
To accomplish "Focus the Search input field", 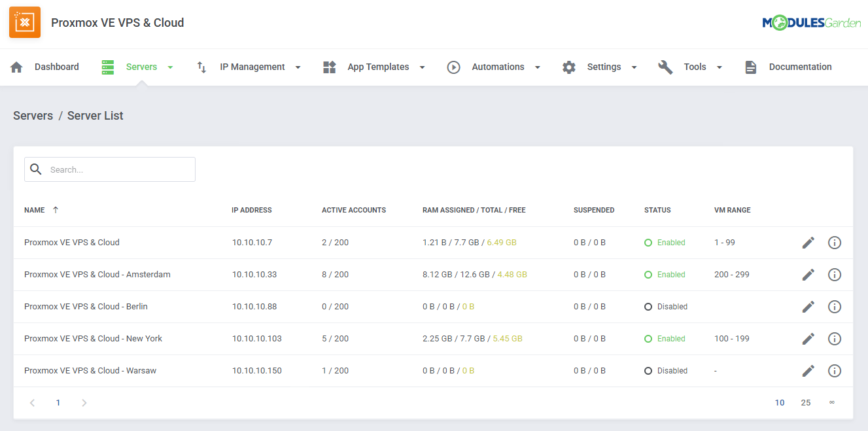I will 110,169.
